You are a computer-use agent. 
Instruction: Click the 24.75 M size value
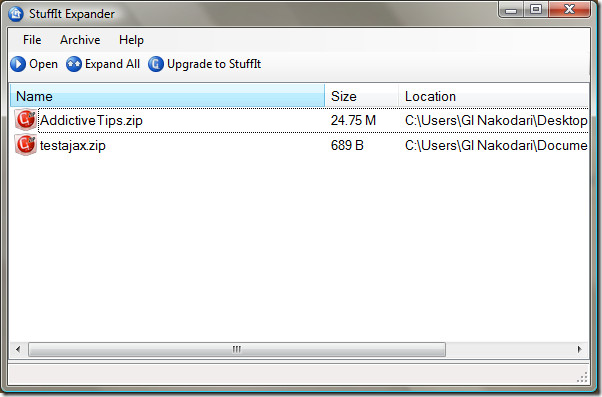pos(353,121)
